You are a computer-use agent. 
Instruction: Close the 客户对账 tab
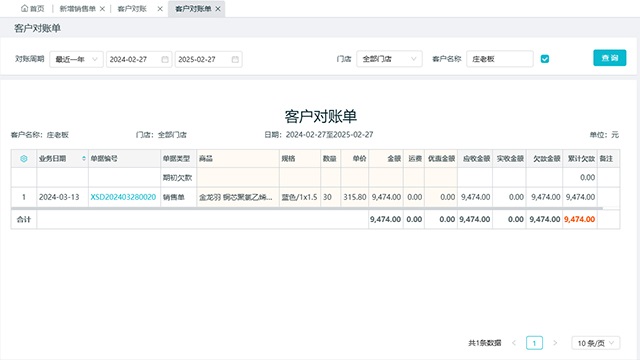160,9
